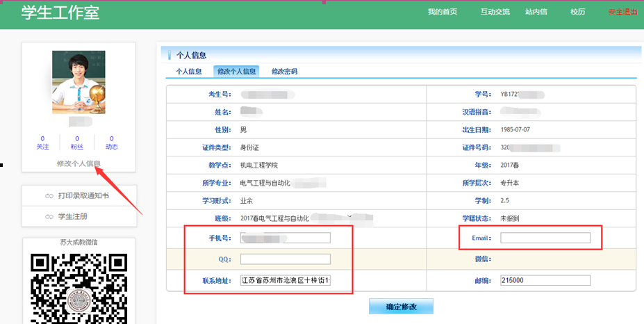Image resolution: width=644 pixels, height=324 pixels.
Task: Click the 确定修改 button
Action: pos(401,307)
